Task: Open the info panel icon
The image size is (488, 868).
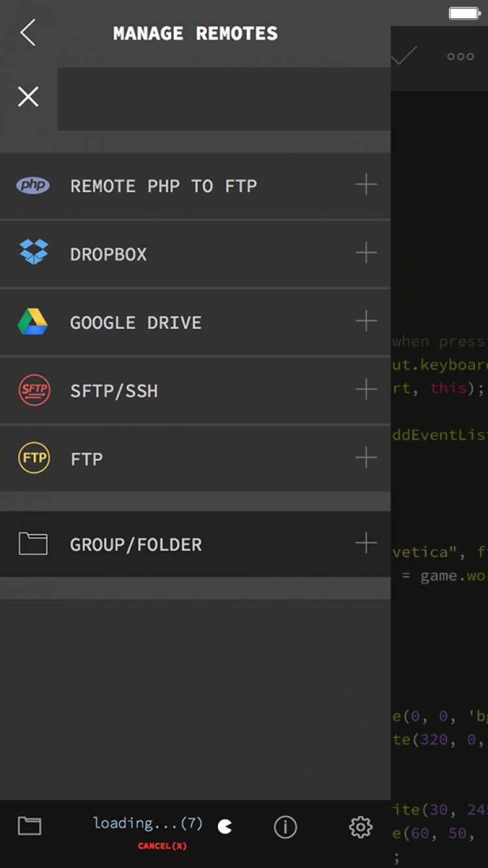Action: click(285, 827)
